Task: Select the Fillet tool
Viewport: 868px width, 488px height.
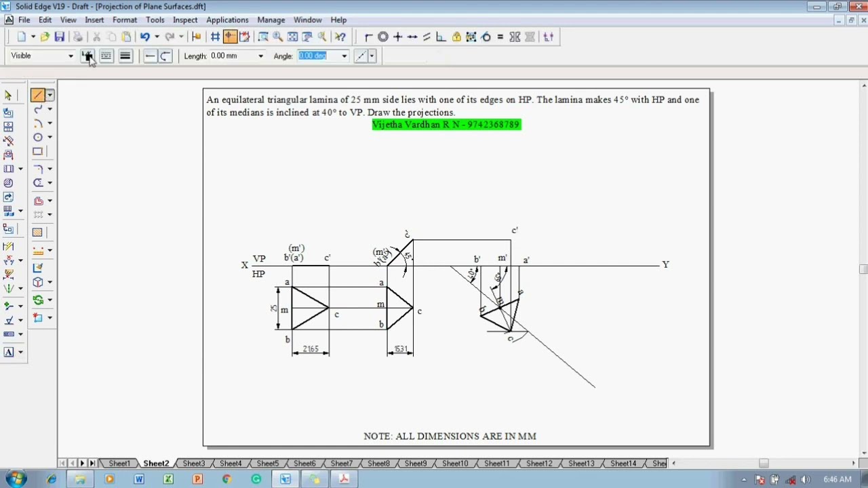Action: click(38, 169)
